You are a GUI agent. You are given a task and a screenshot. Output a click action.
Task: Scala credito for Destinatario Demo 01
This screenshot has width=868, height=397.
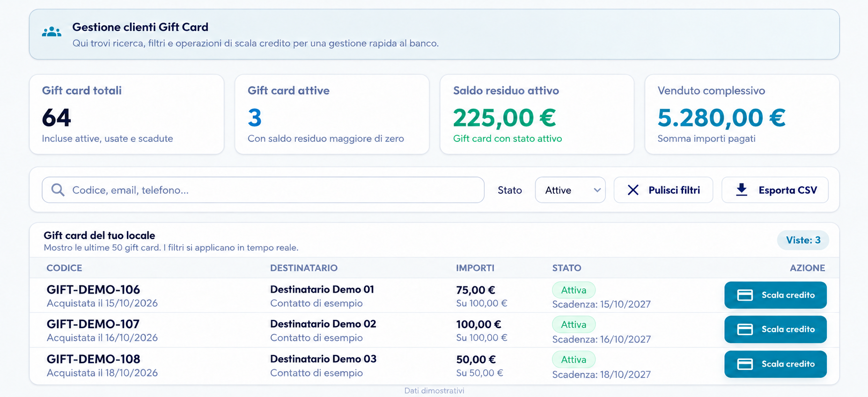tap(775, 295)
